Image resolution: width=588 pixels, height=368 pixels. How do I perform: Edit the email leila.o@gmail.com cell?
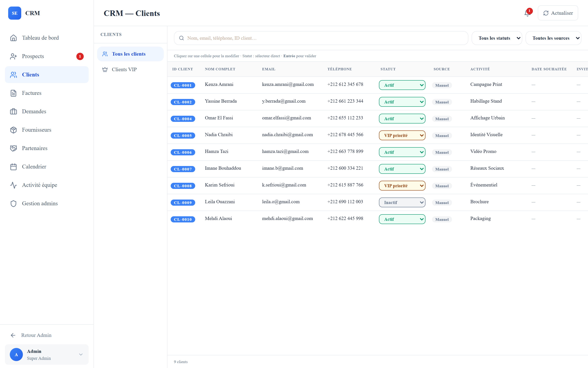pyautogui.click(x=281, y=202)
